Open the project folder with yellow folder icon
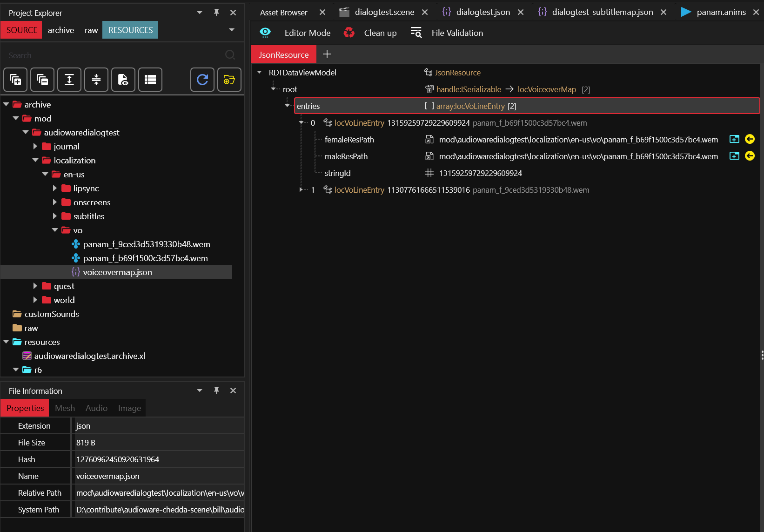 tap(229, 80)
